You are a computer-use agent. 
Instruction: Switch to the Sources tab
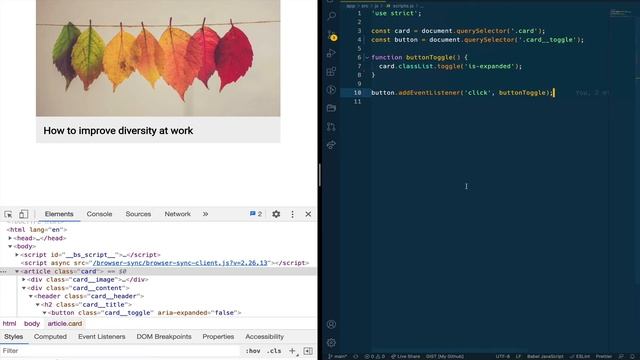pyautogui.click(x=138, y=214)
